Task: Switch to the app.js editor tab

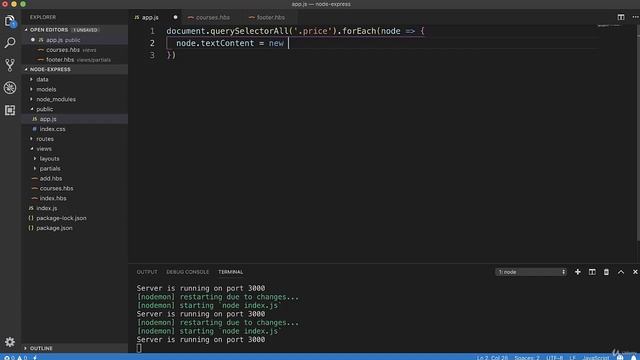Action: [150, 17]
